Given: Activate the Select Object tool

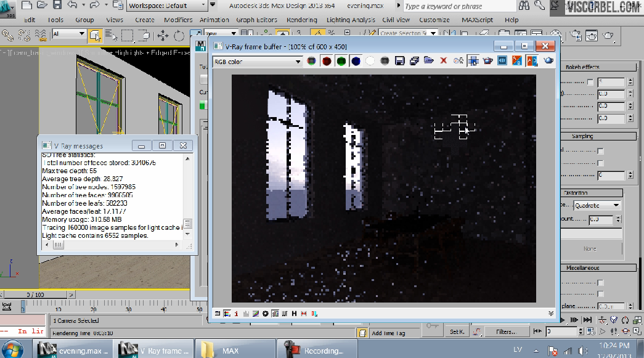Looking at the screenshot, I should pyautogui.click(x=95, y=36).
